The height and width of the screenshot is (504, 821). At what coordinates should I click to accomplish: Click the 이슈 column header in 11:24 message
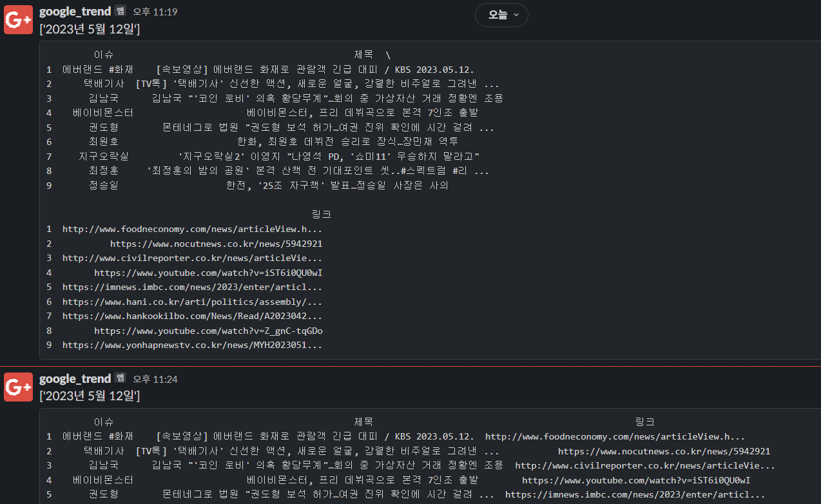104,422
